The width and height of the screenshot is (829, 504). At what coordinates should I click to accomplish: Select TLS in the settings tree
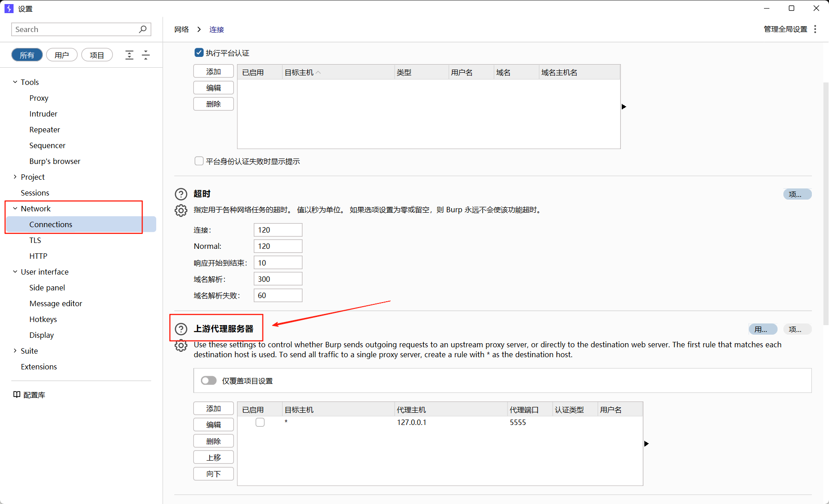(x=35, y=240)
